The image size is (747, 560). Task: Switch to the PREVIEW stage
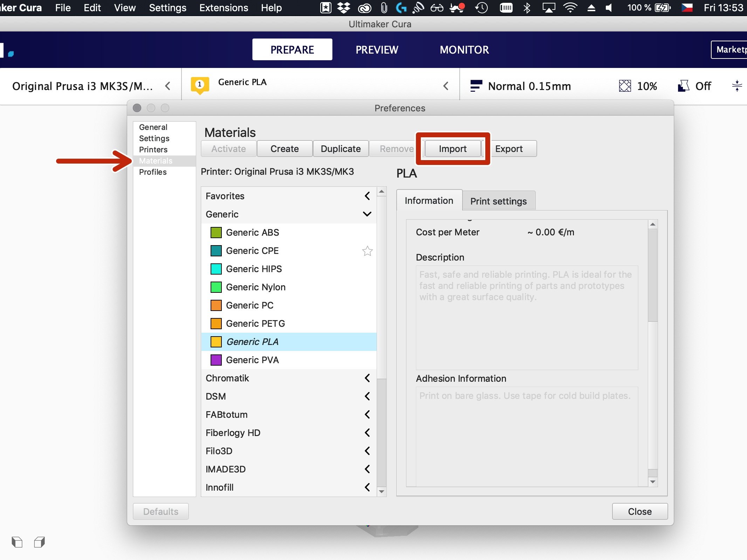(x=377, y=50)
